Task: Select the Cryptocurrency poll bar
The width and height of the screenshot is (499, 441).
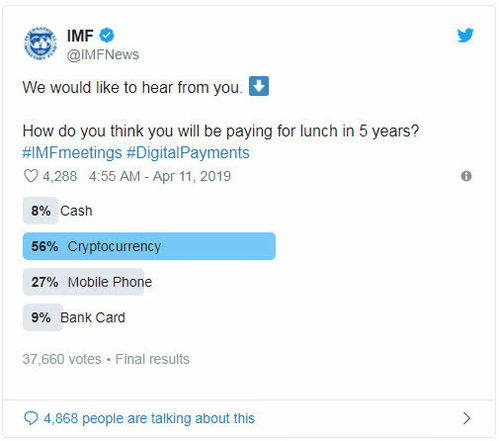Action: point(149,246)
